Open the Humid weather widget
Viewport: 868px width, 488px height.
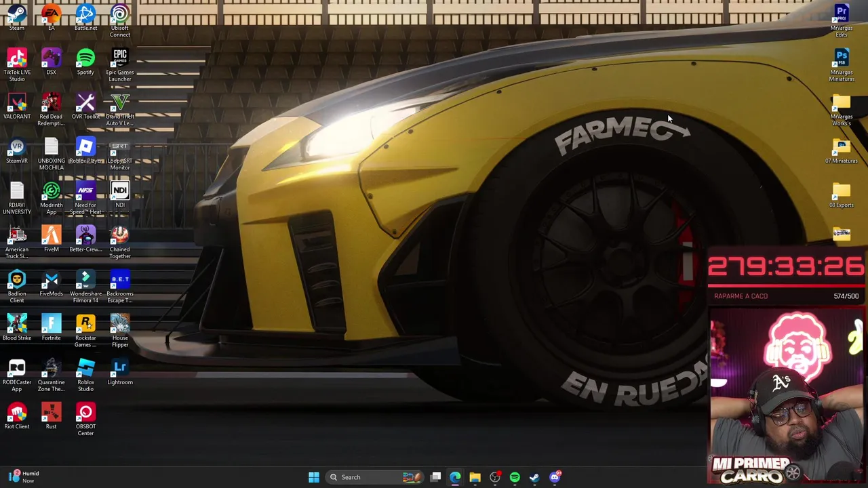[24, 476]
